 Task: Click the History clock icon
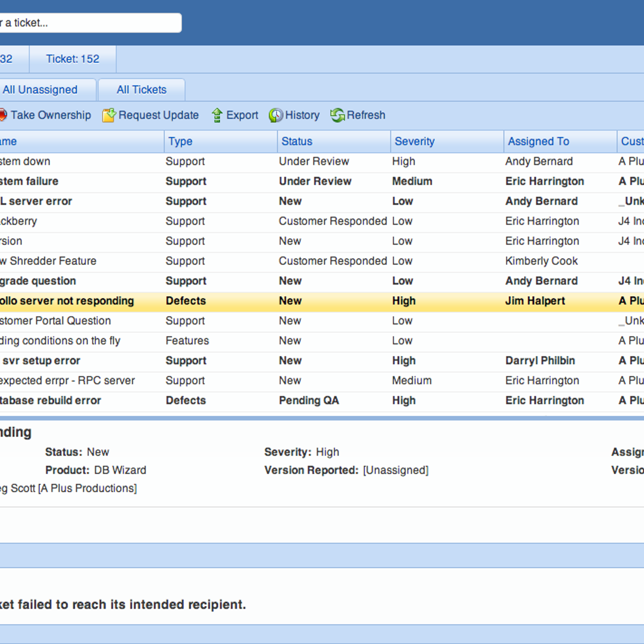click(276, 115)
